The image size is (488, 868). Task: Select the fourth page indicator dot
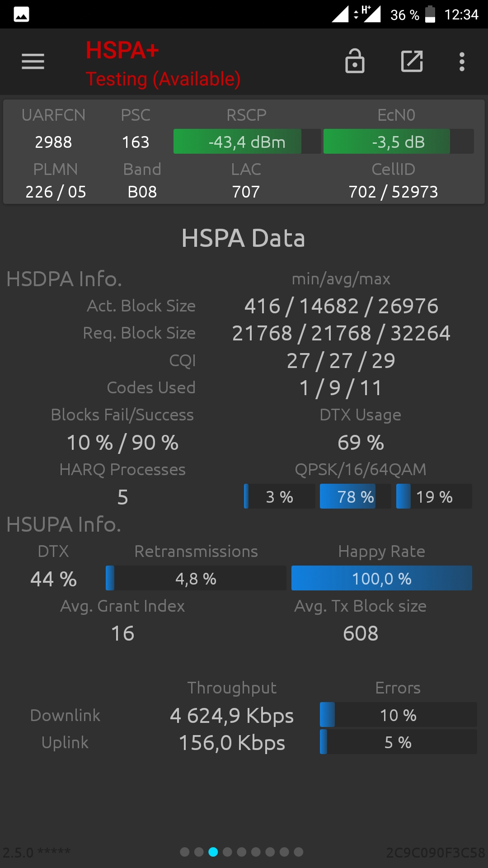point(227,852)
